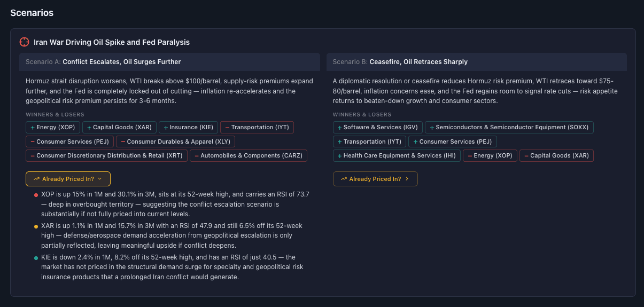This screenshot has width=644, height=307.
Task: Click Health Care Equipment & Services (IHI) tag
Action: click(396, 156)
